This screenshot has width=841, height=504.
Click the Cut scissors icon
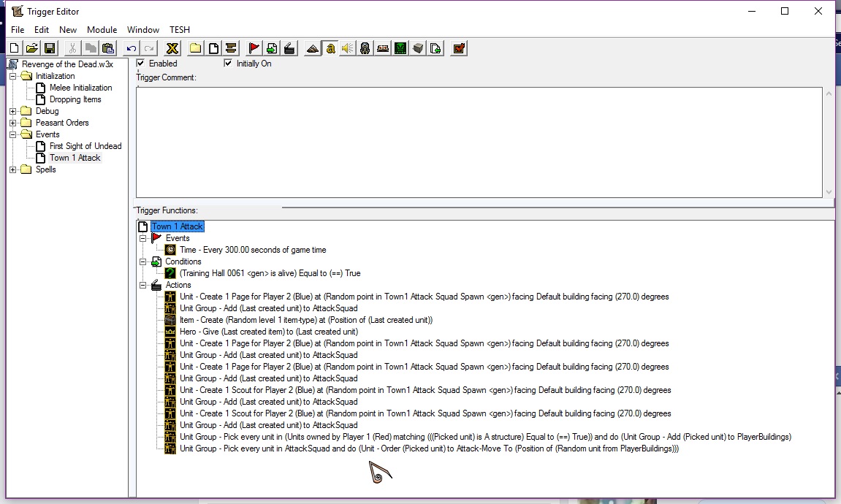tap(72, 49)
